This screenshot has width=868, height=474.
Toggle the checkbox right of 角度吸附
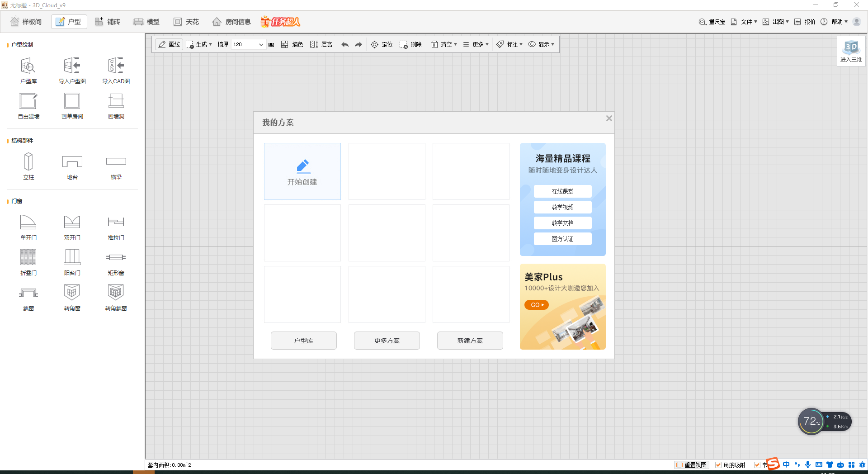tap(757, 465)
